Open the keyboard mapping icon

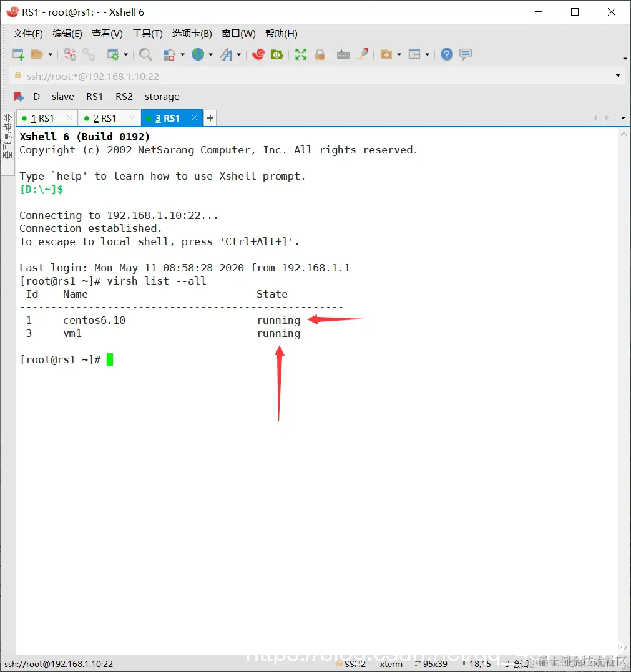pyautogui.click(x=343, y=54)
